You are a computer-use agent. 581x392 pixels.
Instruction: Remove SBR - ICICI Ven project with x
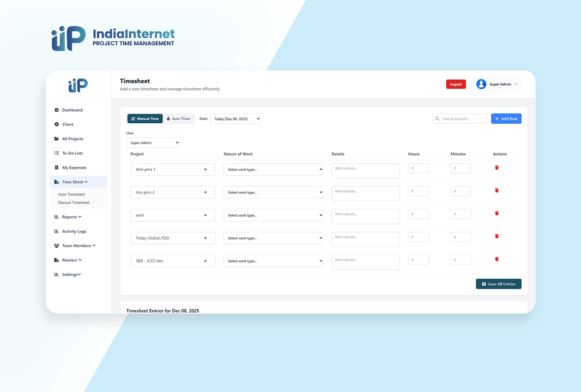pos(205,261)
